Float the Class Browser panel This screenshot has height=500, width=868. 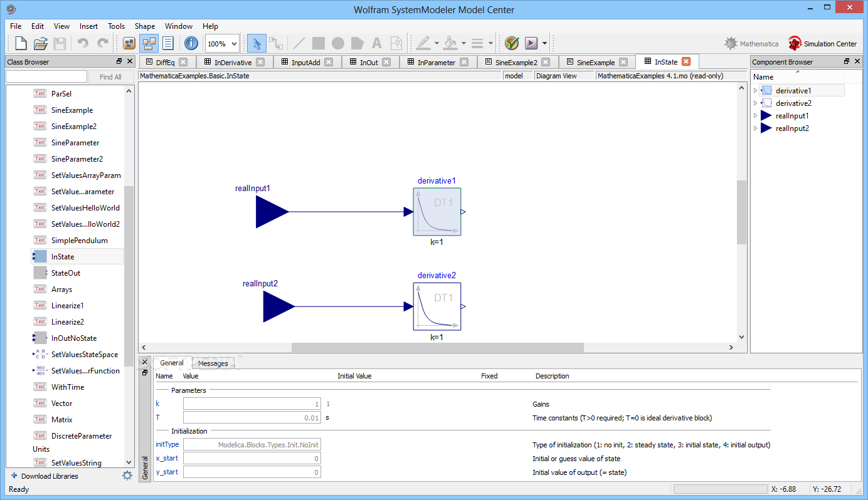coord(119,61)
